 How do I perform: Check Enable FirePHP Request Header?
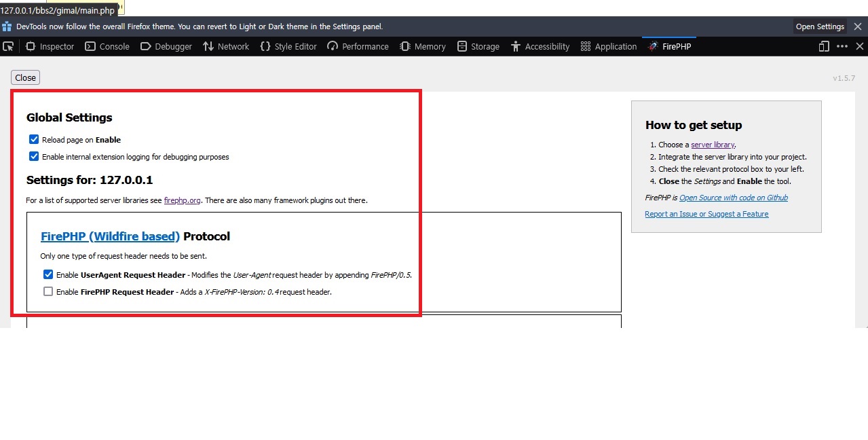pos(48,291)
